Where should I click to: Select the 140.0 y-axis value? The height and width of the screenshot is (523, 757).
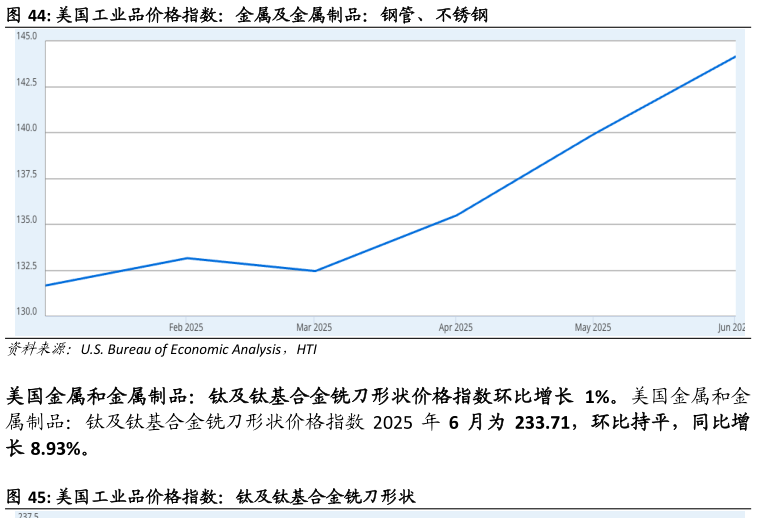27,129
